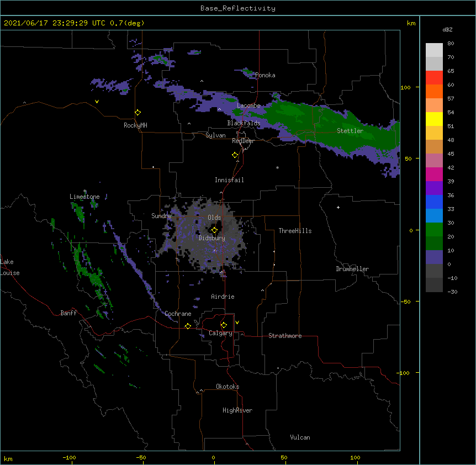Click the Lacombe city label

click(248, 105)
